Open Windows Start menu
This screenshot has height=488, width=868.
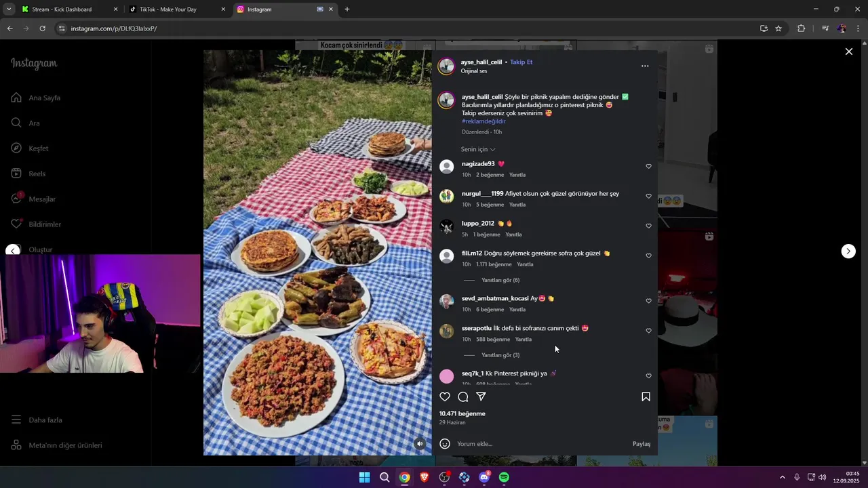coord(364,477)
